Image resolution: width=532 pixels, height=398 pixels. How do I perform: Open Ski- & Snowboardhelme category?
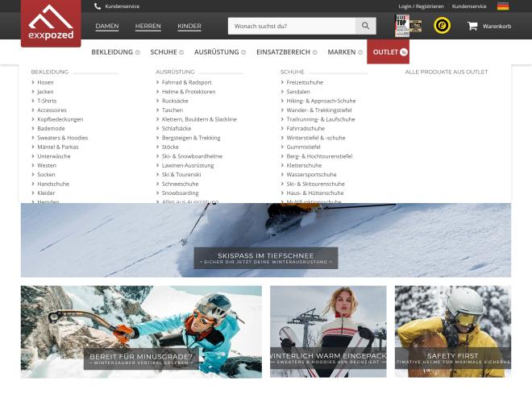coord(192,156)
